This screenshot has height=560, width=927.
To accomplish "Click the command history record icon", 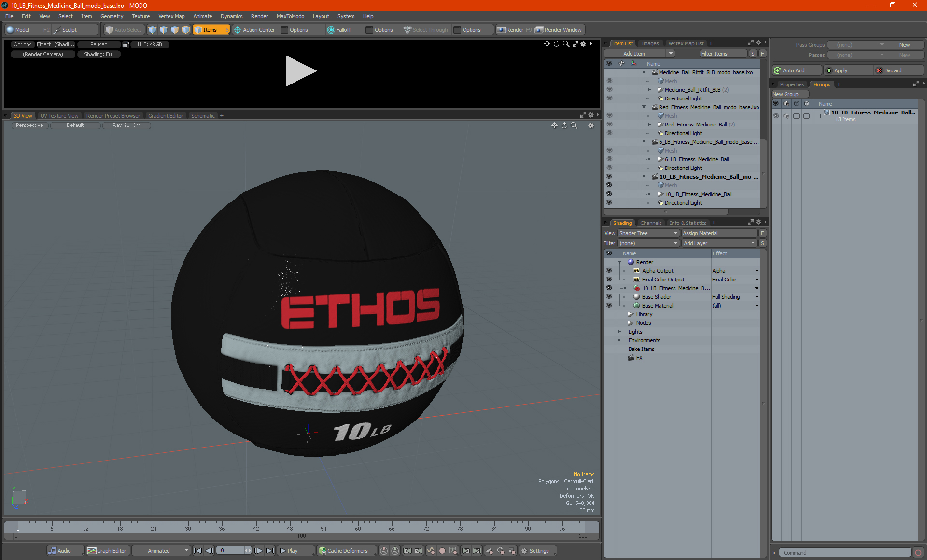I will (918, 553).
